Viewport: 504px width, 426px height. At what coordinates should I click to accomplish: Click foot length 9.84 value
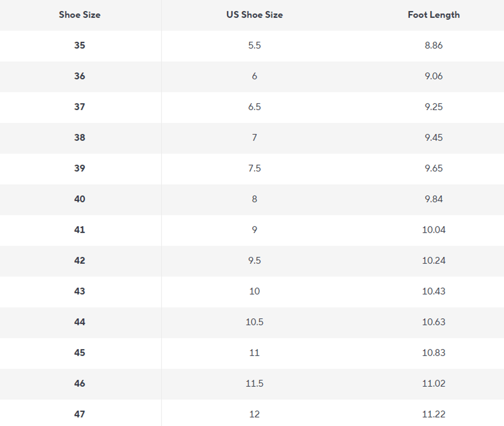[x=434, y=199]
